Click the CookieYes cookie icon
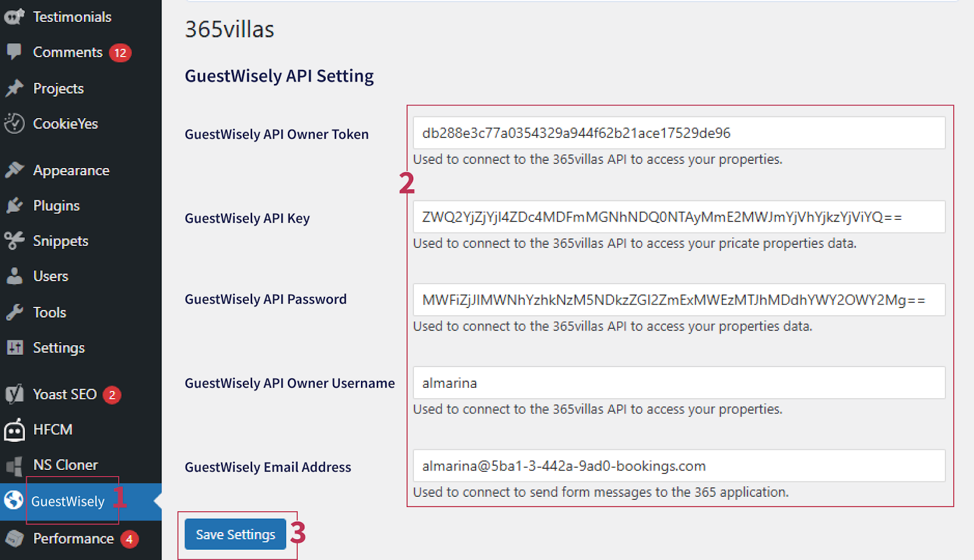Image resolution: width=974 pixels, height=560 pixels. tap(14, 124)
